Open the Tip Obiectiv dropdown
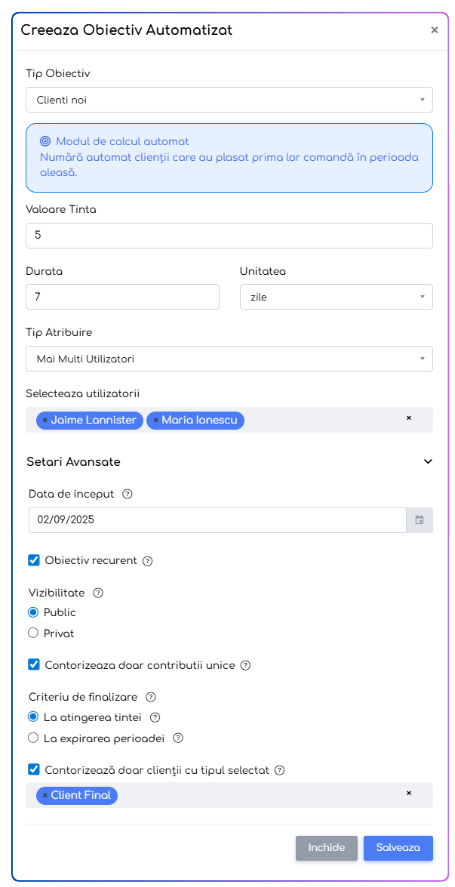Image resolution: width=455 pixels, height=887 pixels. coord(229,100)
